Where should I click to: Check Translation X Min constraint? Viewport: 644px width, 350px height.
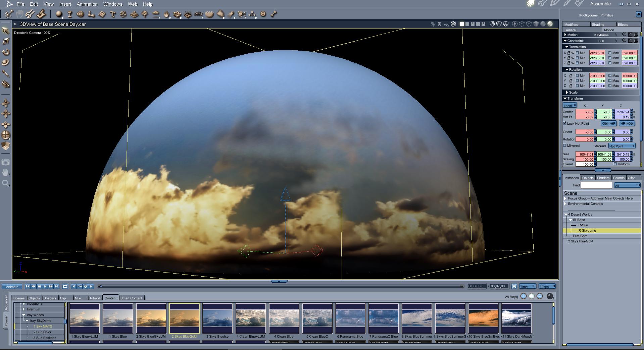[x=577, y=53]
